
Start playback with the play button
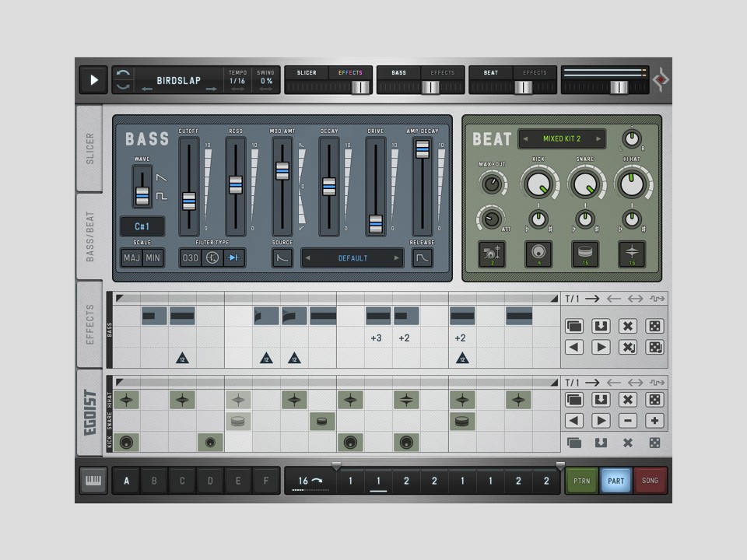[93, 80]
